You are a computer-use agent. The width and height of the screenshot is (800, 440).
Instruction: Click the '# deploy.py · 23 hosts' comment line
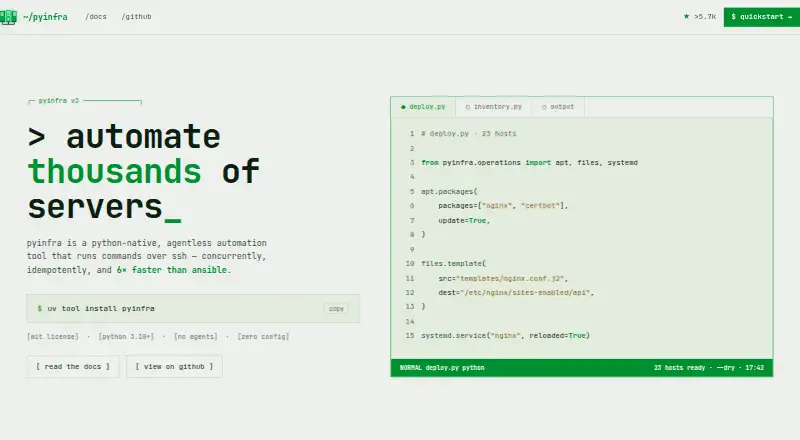tap(468, 134)
